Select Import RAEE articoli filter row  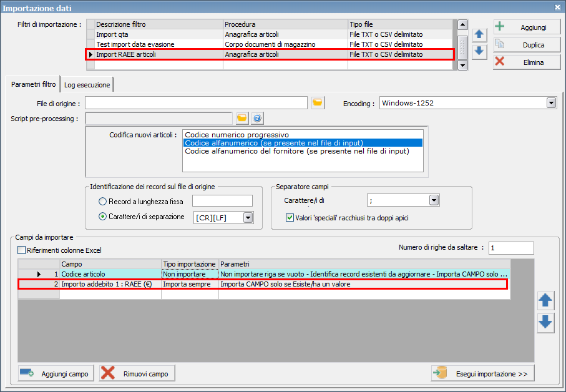(x=269, y=54)
